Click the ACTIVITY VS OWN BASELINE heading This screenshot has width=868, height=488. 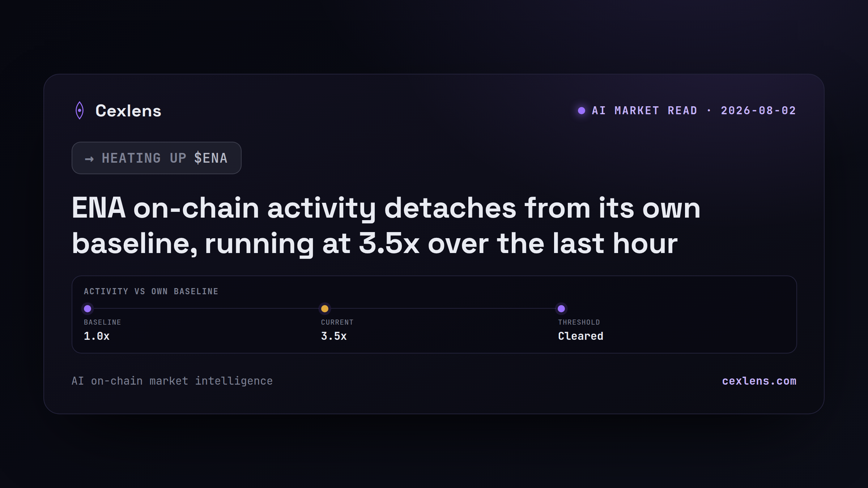pyautogui.click(x=151, y=291)
